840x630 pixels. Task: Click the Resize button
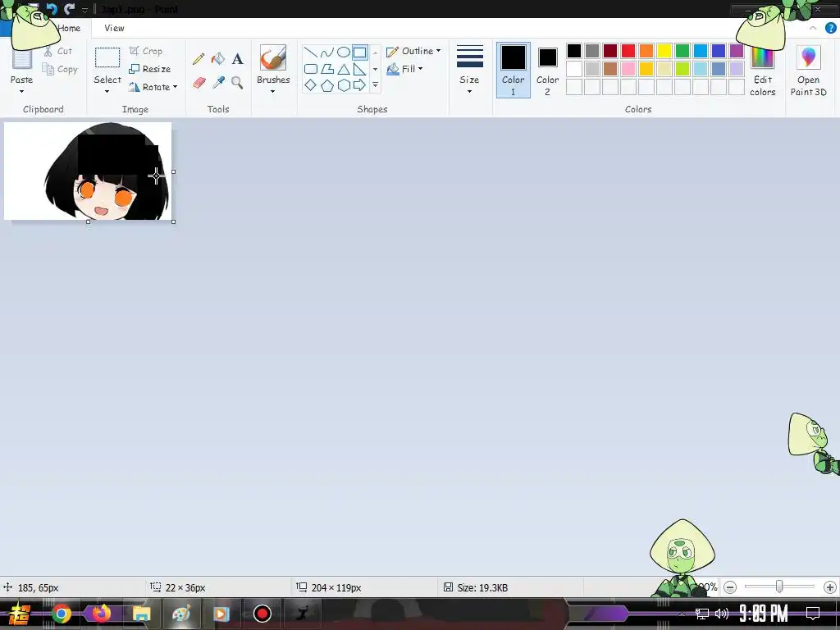(150, 69)
